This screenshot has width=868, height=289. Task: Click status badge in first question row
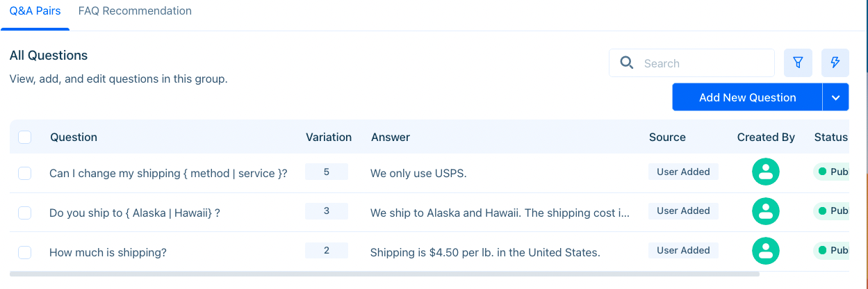point(832,172)
